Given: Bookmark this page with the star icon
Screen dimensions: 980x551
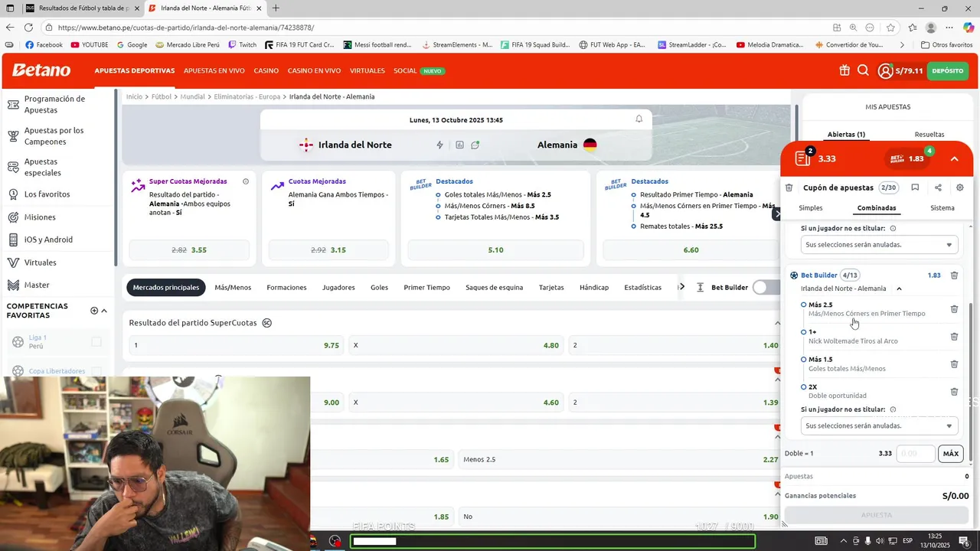Looking at the screenshot, I should pos(890,28).
